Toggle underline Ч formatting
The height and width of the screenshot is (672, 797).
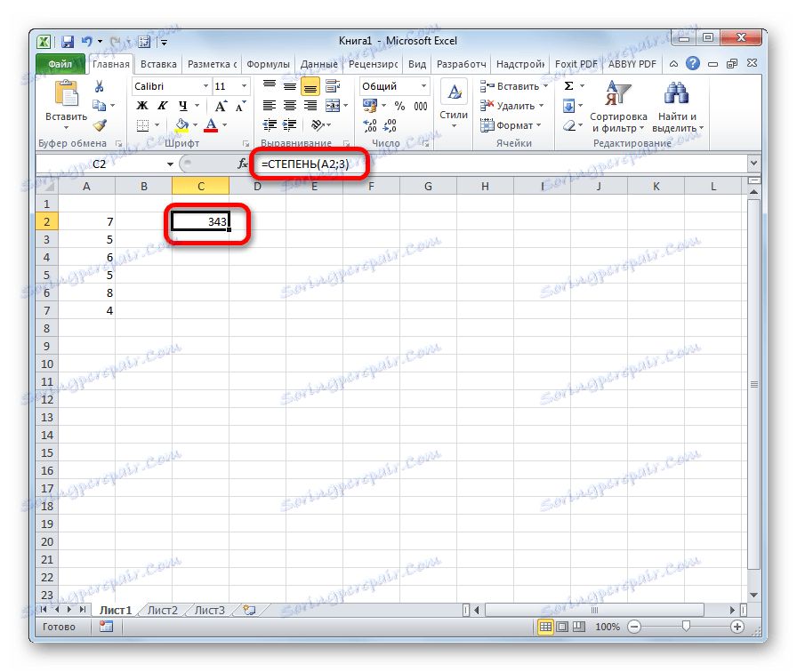pyautogui.click(x=182, y=106)
